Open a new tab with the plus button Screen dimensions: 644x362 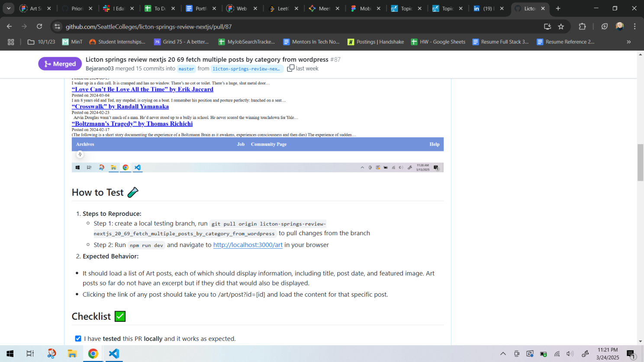click(x=557, y=8)
